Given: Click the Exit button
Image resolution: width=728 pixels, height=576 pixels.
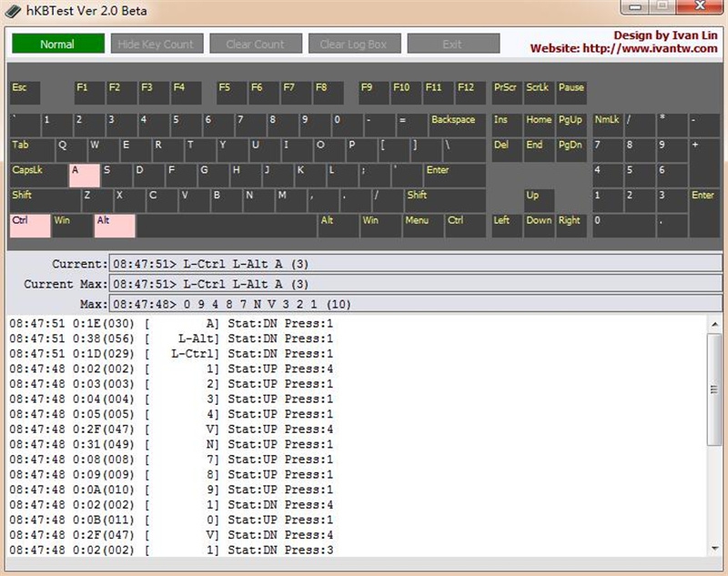Looking at the screenshot, I should [x=452, y=44].
